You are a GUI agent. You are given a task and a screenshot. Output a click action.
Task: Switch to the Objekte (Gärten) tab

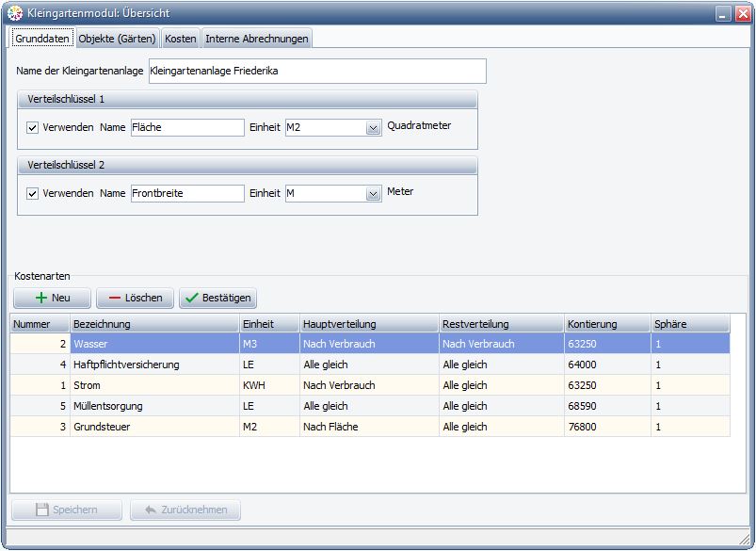tap(117, 39)
